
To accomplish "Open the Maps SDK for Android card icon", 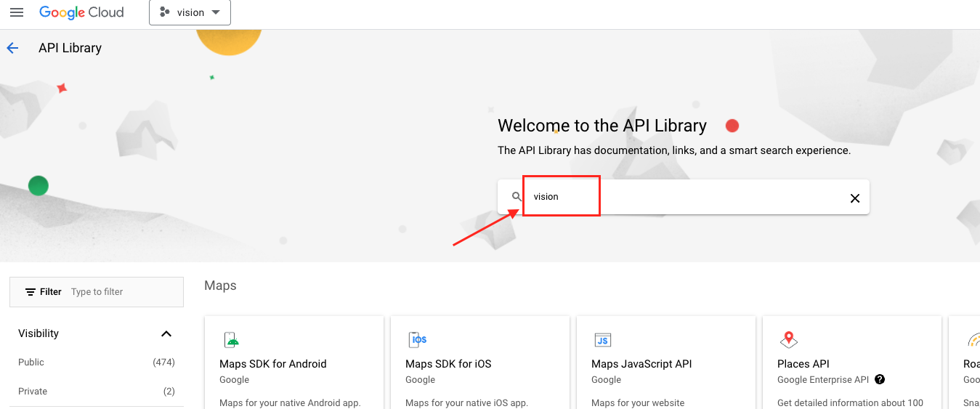I will 231,339.
